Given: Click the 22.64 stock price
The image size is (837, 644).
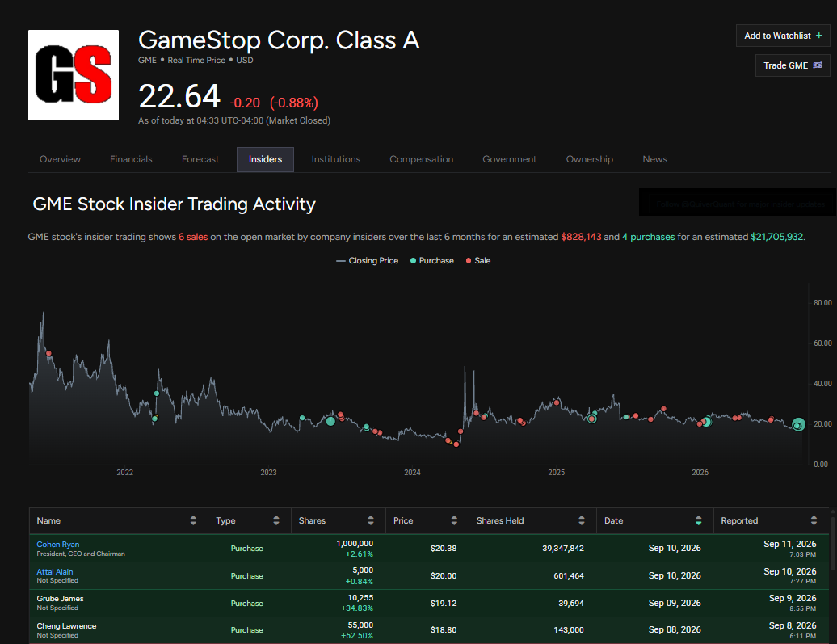Looking at the screenshot, I should (179, 97).
